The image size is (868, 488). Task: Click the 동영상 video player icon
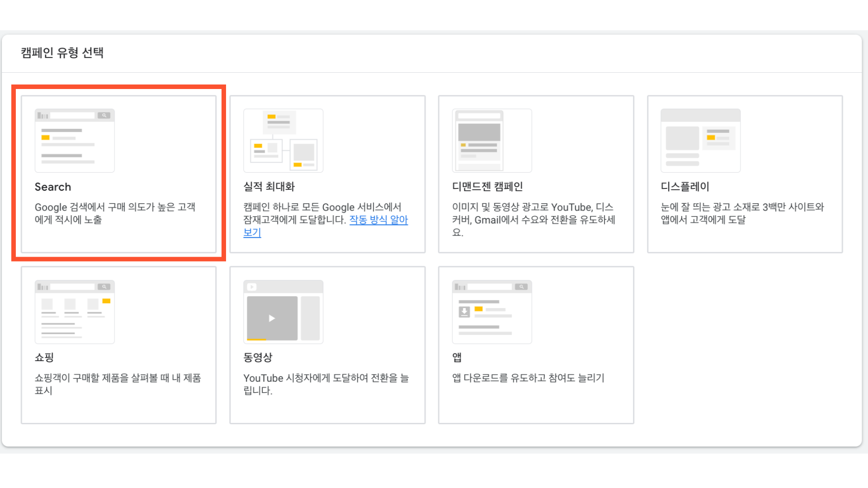pyautogui.click(x=283, y=312)
